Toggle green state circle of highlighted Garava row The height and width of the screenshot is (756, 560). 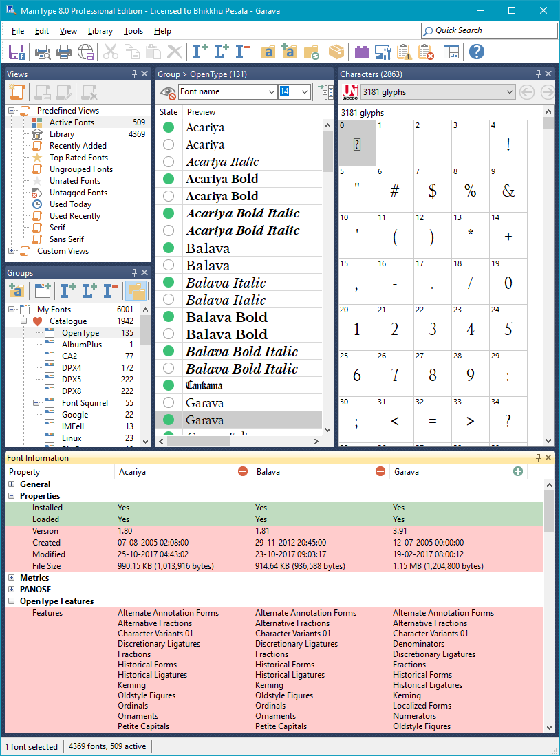pos(169,420)
